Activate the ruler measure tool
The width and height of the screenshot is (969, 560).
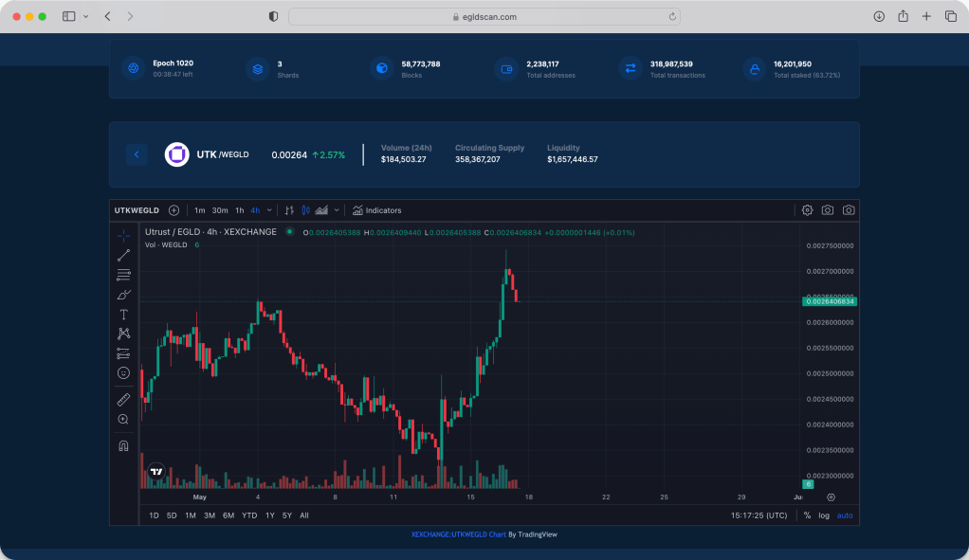123,400
